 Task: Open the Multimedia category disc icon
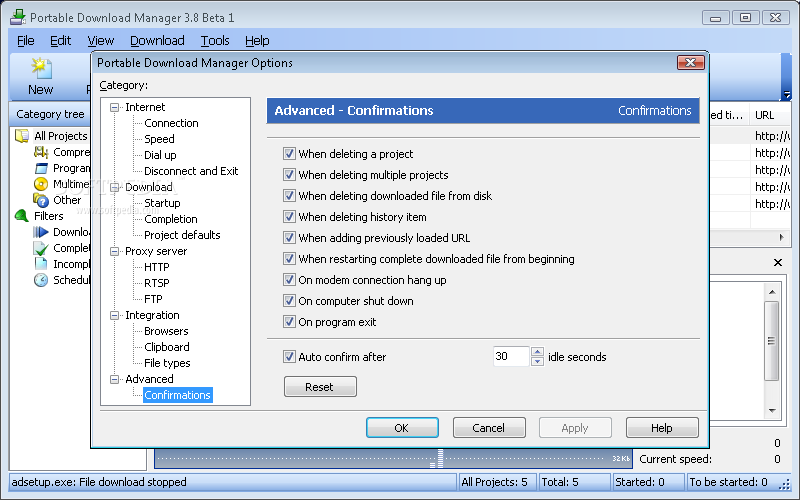coord(41,184)
